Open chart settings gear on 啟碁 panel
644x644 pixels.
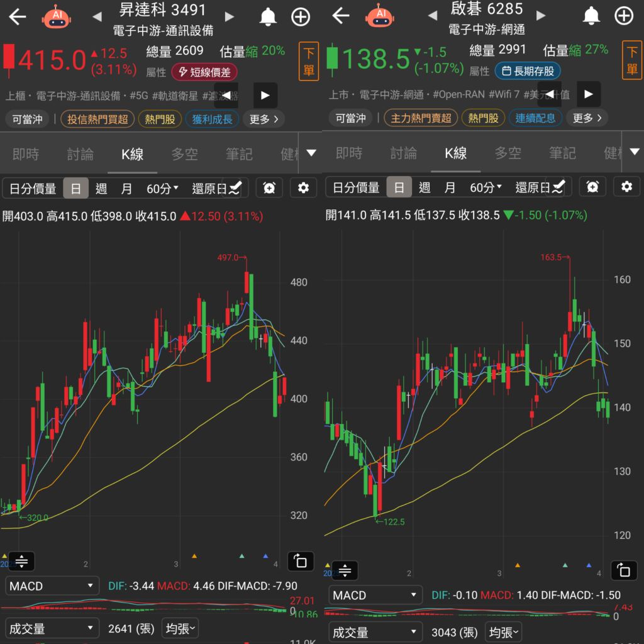[x=626, y=187]
